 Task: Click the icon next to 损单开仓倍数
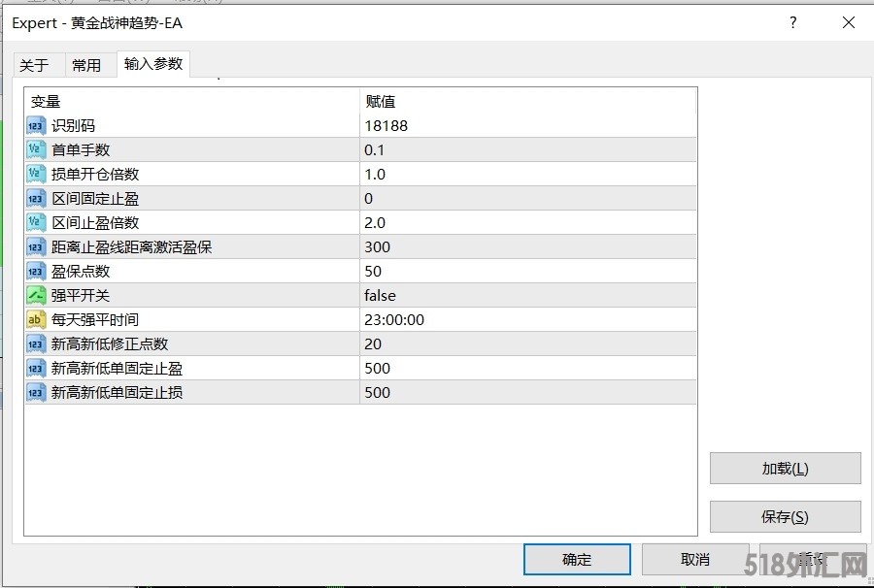36,174
